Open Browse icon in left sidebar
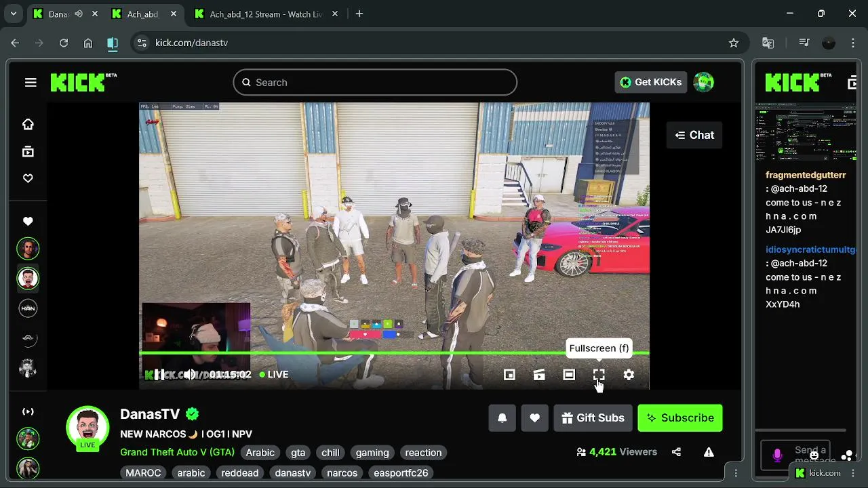The image size is (868, 488). (x=28, y=152)
